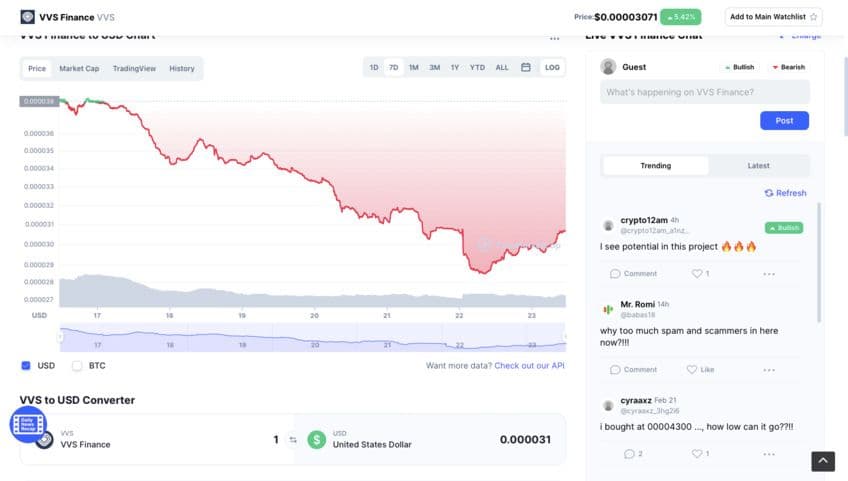Click scroll-to-top arrow button
Screen dimensions: 848x481
coord(821,461)
